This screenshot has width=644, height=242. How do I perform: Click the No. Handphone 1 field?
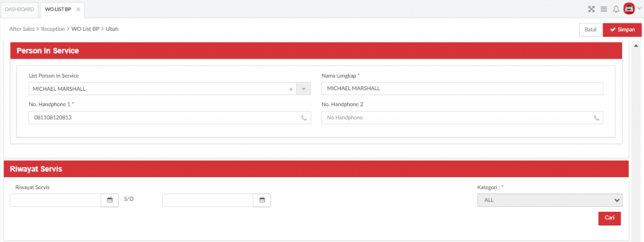170,118
